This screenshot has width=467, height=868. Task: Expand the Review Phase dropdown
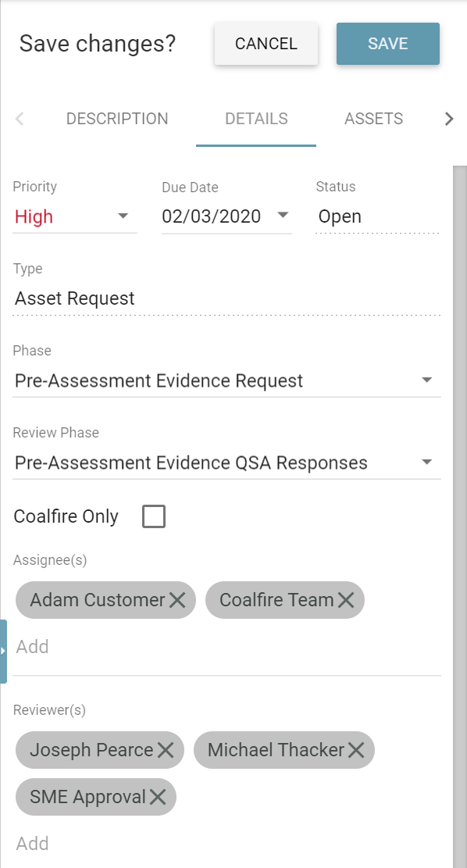click(x=226, y=463)
